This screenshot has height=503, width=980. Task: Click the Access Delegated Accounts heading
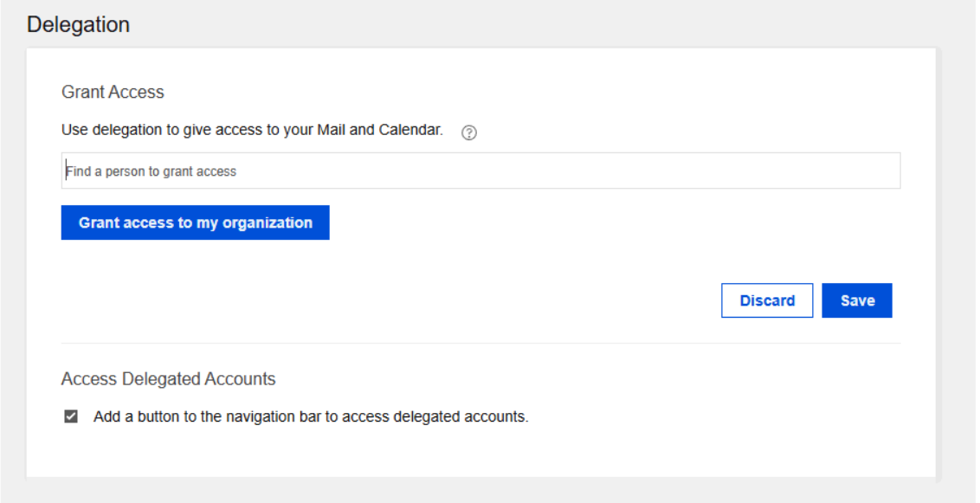[169, 379]
